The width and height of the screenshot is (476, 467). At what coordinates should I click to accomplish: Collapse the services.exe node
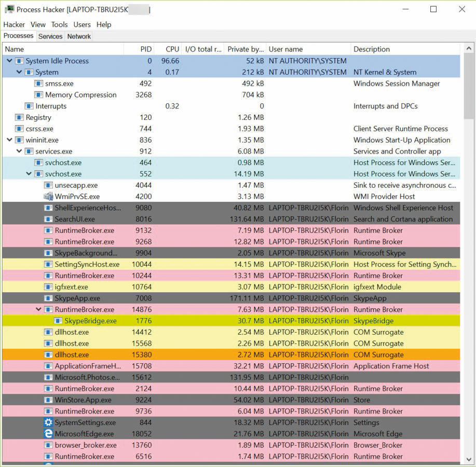[x=19, y=151]
